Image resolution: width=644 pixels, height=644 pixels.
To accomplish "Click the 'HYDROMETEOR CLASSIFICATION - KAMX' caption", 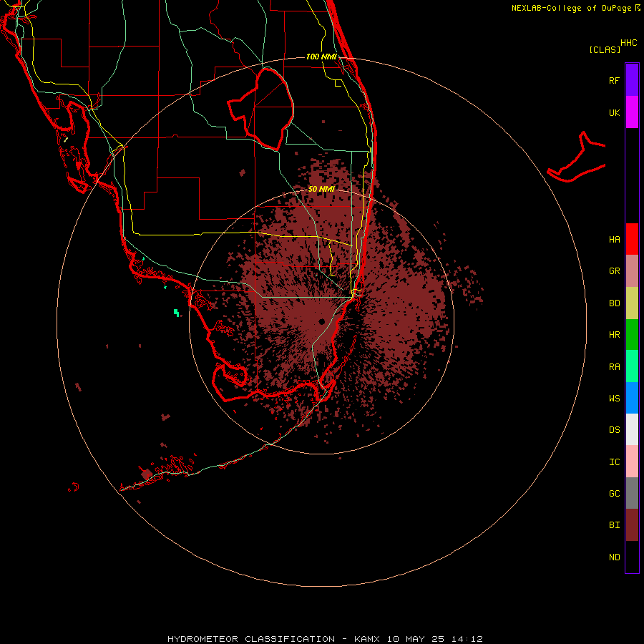I will (x=273, y=639).
